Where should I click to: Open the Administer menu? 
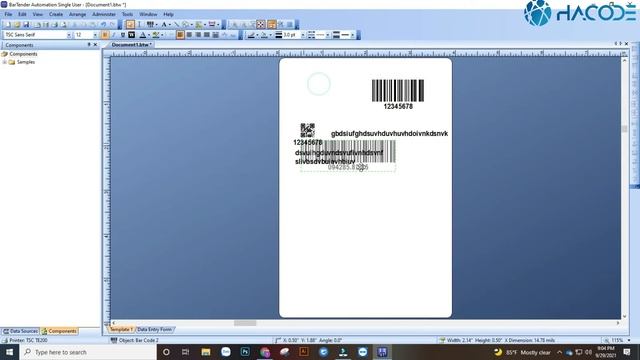(x=104, y=14)
